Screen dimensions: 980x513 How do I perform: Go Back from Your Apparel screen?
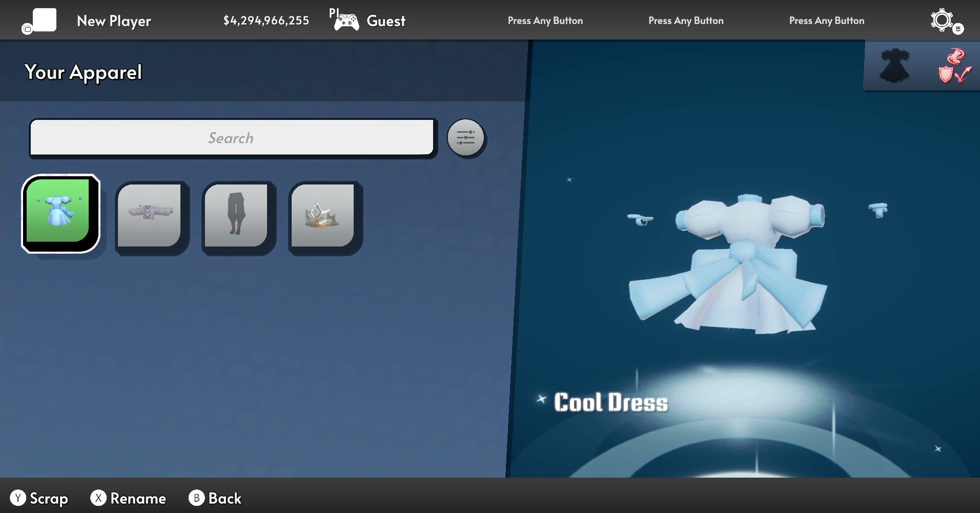click(x=215, y=497)
